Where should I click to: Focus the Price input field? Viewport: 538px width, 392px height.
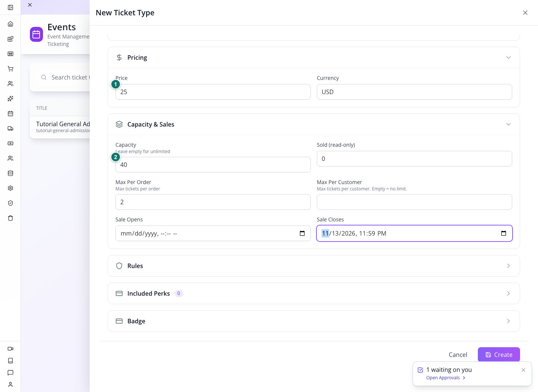(213, 92)
